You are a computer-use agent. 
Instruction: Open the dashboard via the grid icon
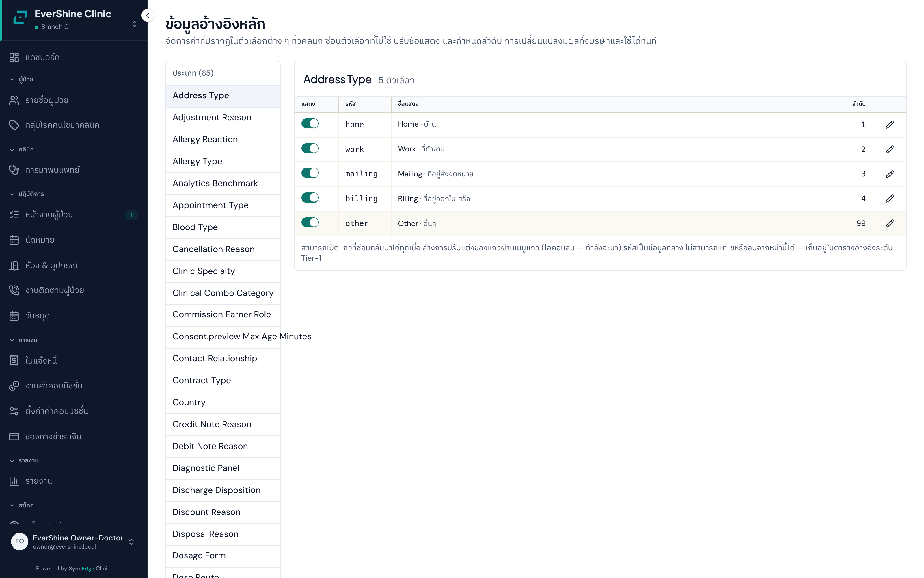(x=14, y=57)
